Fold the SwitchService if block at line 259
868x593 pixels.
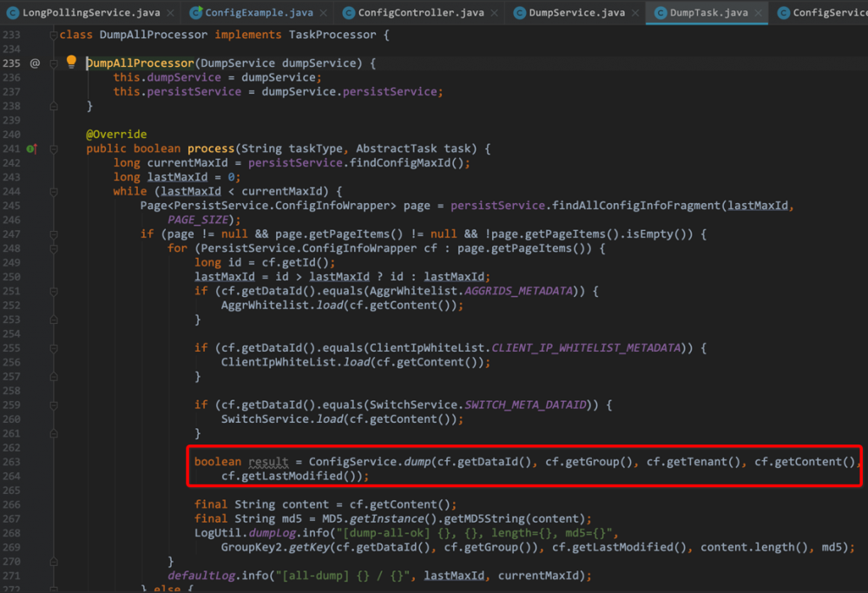click(x=54, y=405)
